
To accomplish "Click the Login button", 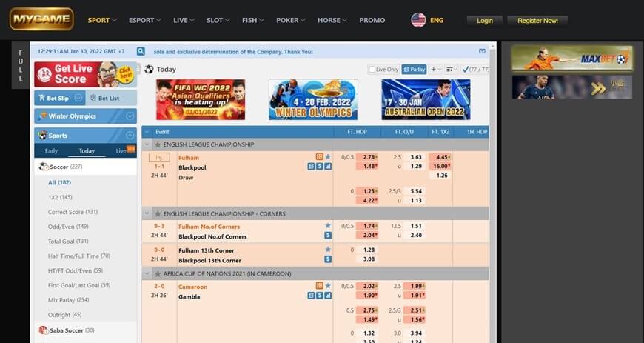I will click(x=485, y=21).
